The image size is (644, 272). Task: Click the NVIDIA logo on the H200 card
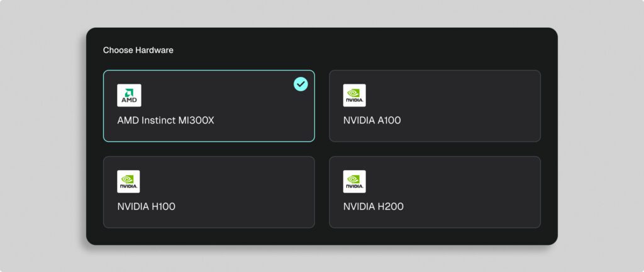355,181
